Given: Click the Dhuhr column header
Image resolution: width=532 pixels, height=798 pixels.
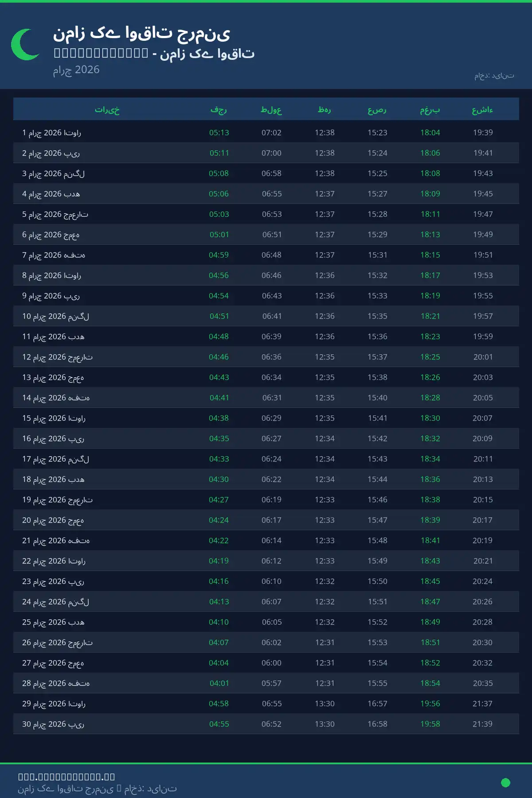Looking at the screenshot, I should pyautogui.click(x=325, y=110).
